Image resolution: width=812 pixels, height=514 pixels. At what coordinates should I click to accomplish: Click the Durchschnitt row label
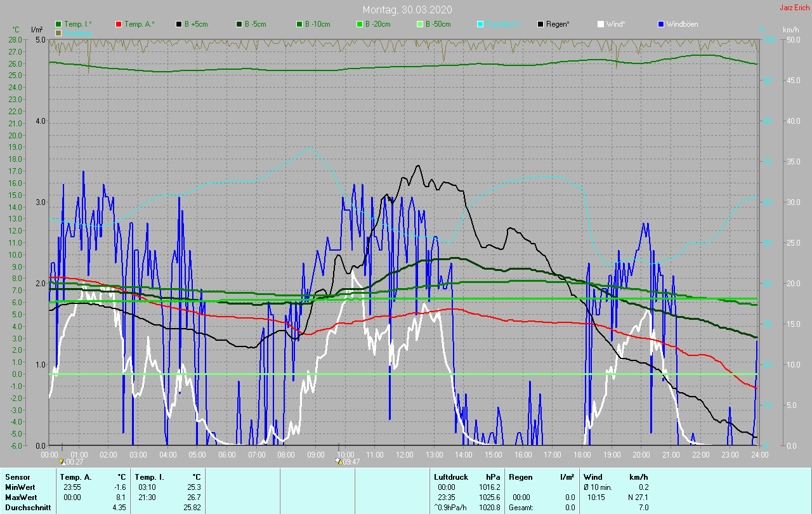(28, 508)
